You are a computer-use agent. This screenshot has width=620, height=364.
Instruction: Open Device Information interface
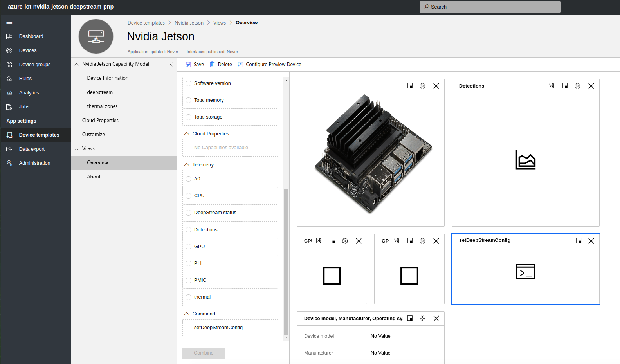pos(108,78)
